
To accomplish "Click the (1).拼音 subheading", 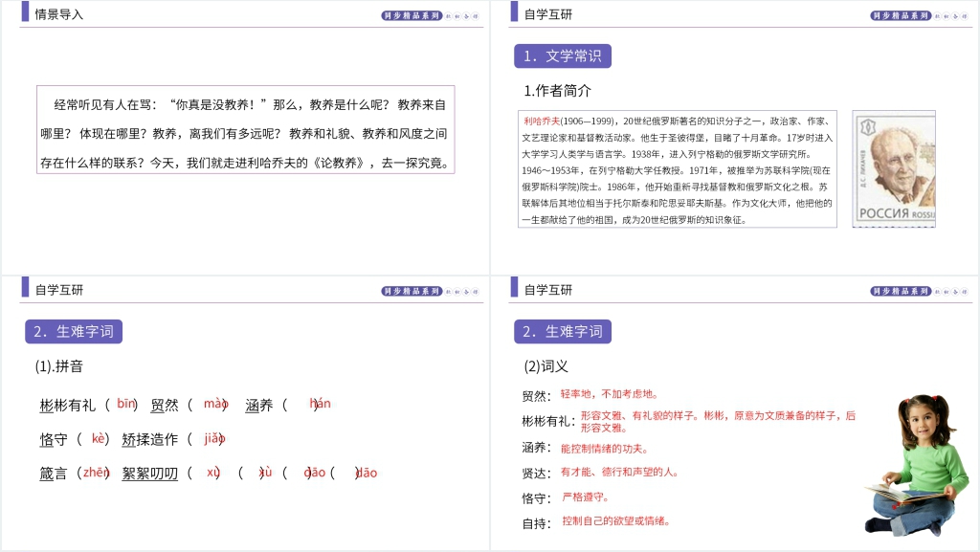I will (59, 365).
